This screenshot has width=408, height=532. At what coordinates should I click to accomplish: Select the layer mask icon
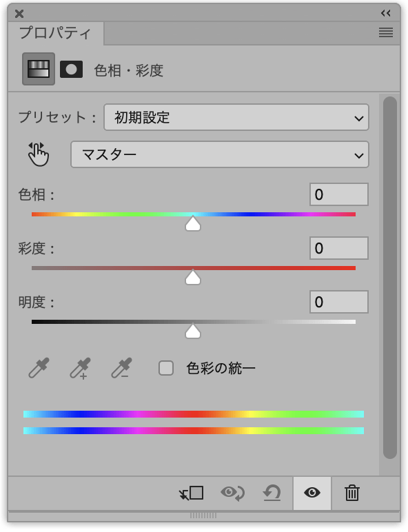71,69
